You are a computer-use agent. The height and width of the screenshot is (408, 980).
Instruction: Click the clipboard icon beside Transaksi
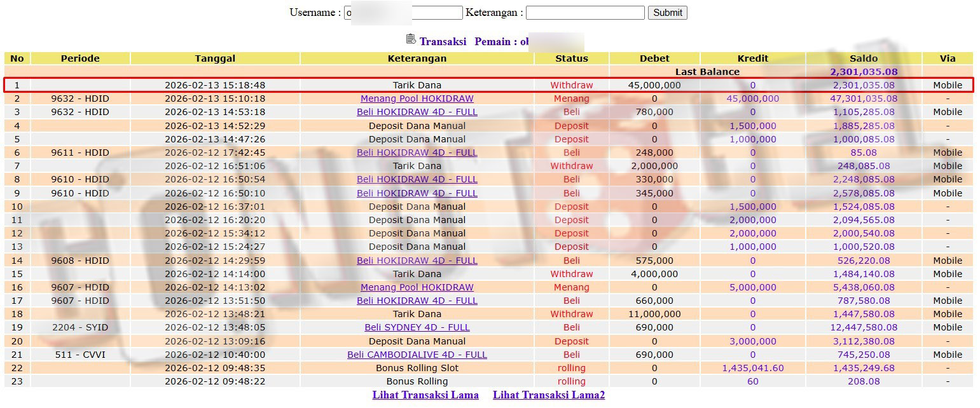[411, 39]
